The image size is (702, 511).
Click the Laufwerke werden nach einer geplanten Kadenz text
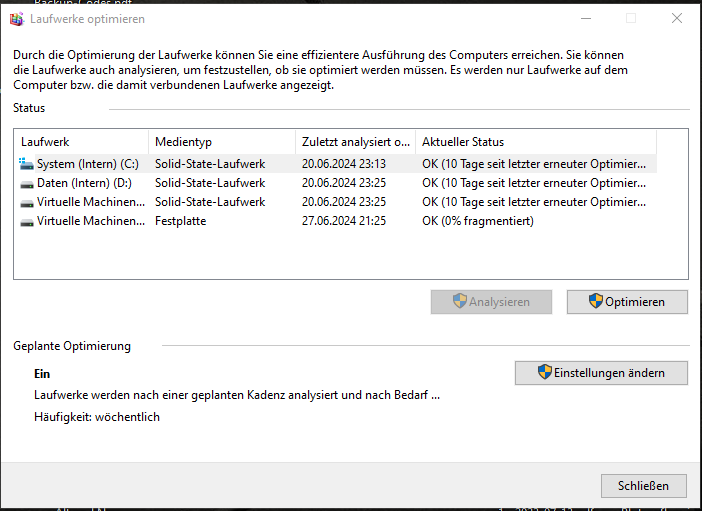[237, 395]
